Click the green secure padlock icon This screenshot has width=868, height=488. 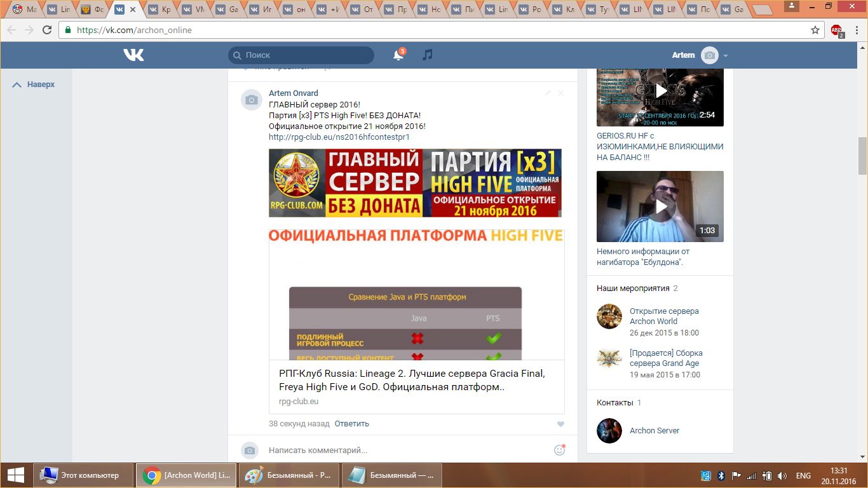(69, 30)
